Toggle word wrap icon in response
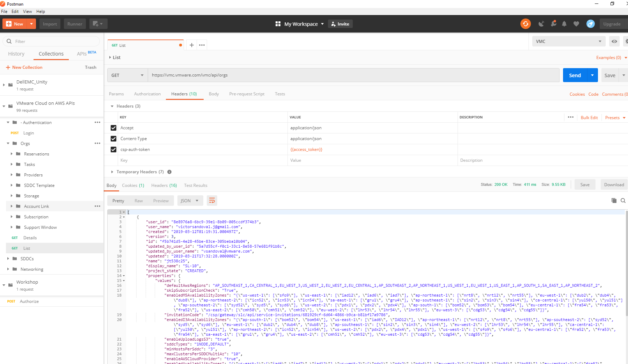 click(x=212, y=201)
